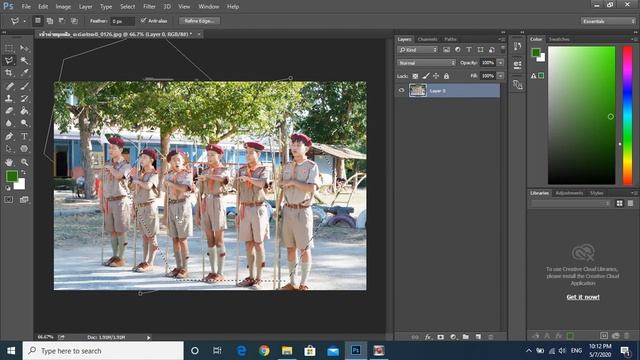Screen dimensions: 640x360
Task: Open the tool preset picker arrow
Action: (x=24, y=21)
